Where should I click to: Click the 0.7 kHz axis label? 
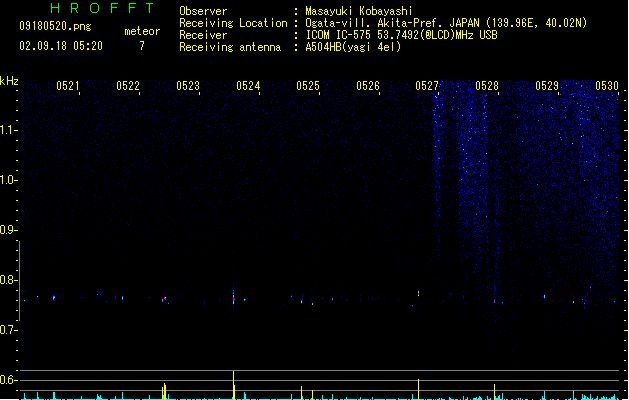click(8, 330)
